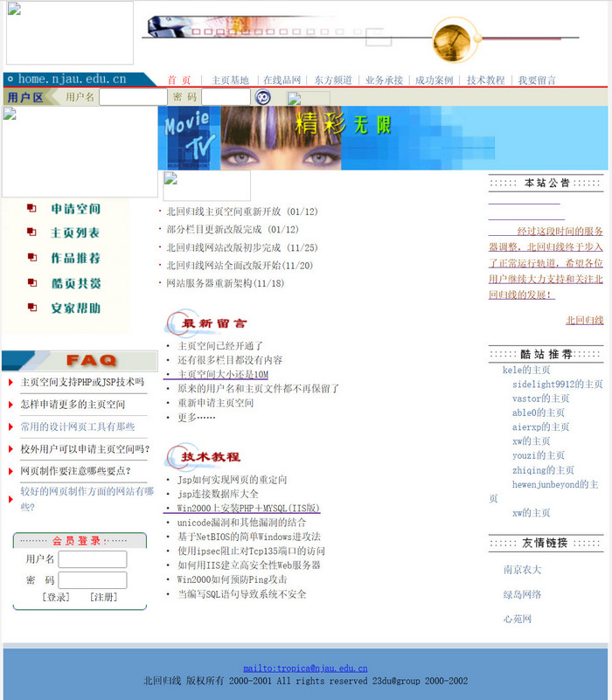Select 成功案例 in the top navigation bar
Image resolution: width=612 pixels, height=700 pixels.
pos(435,80)
